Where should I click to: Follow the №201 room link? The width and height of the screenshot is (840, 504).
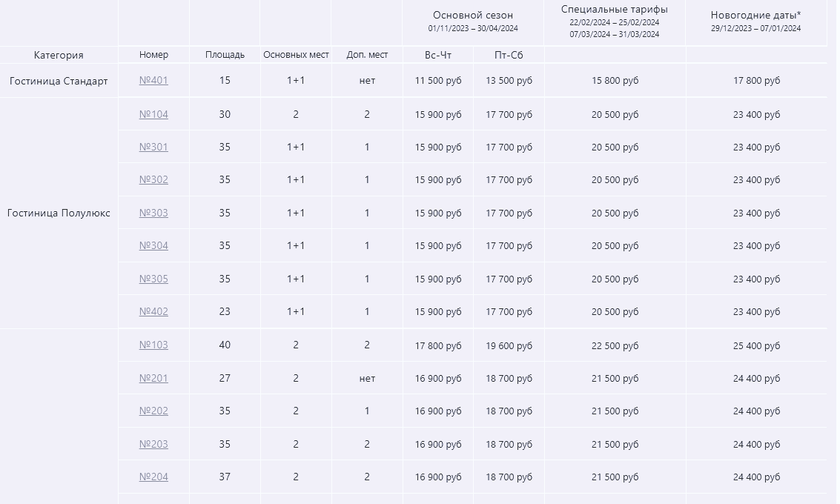point(153,378)
